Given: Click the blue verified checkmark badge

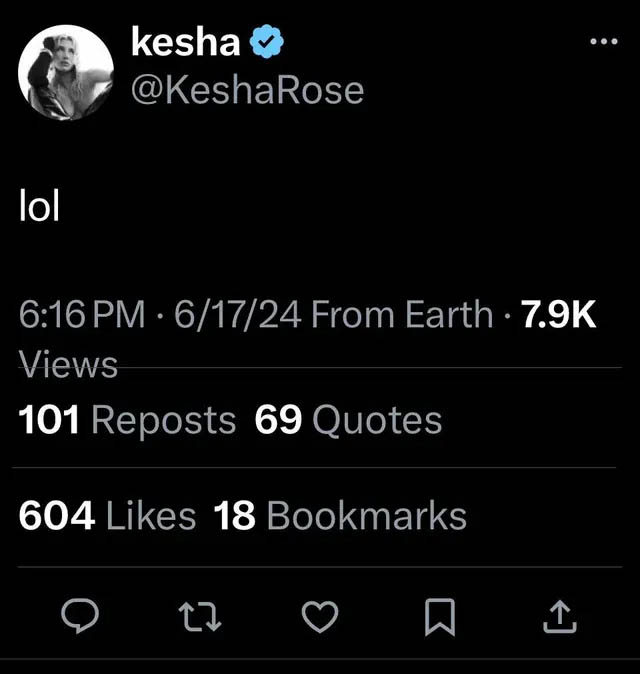Looking at the screenshot, I should tap(267, 41).
